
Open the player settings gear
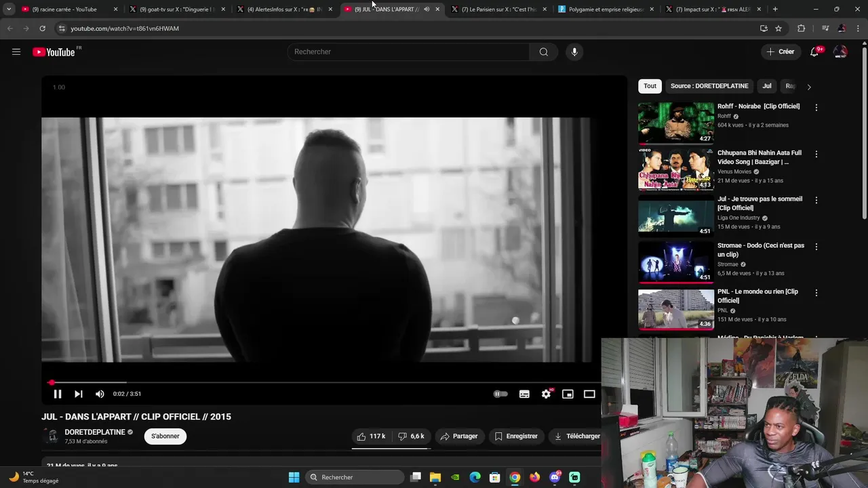[546, 394]
